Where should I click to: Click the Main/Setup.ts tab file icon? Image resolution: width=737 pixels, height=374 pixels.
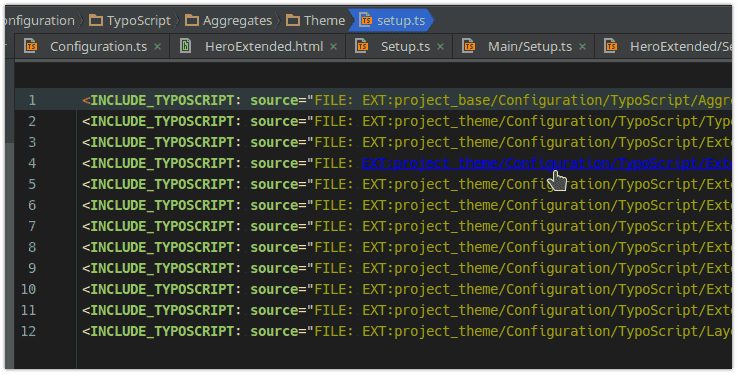pyautogui.click(x=469, y=46)
